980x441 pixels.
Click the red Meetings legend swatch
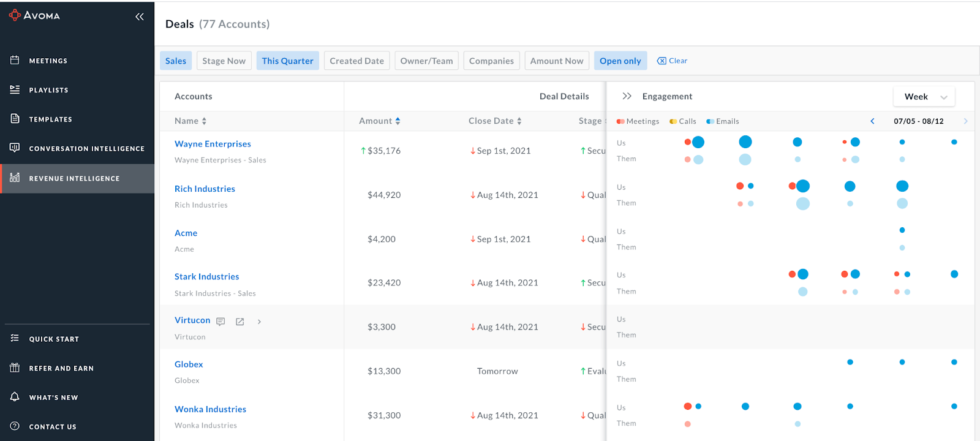click(x=620, y=121)
